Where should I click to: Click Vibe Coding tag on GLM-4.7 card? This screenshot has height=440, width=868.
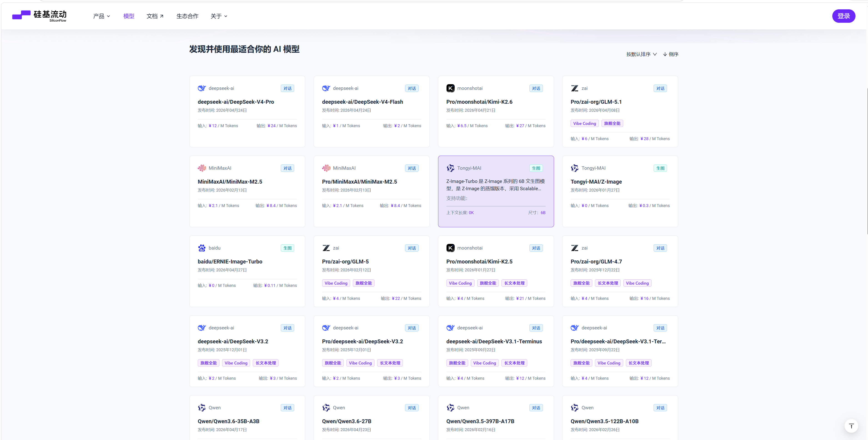pyautogui.click(x=637, y=283)
